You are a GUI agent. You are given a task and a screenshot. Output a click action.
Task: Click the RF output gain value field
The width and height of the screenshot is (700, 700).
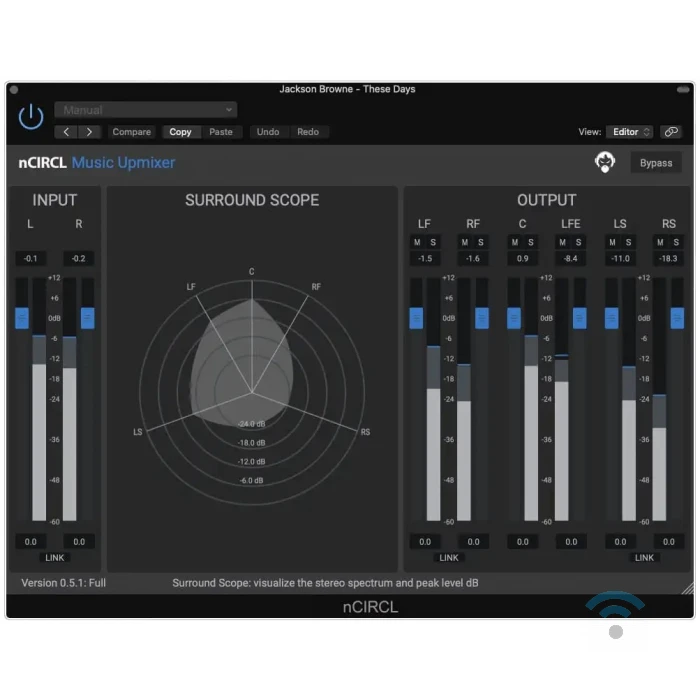473,542
